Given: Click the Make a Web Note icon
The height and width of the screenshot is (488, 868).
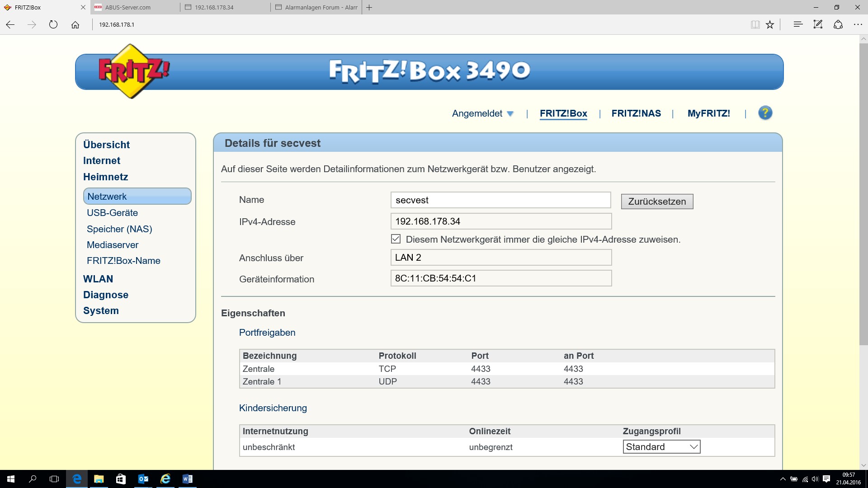Looking at the screenshot, I should click(818, 25).
